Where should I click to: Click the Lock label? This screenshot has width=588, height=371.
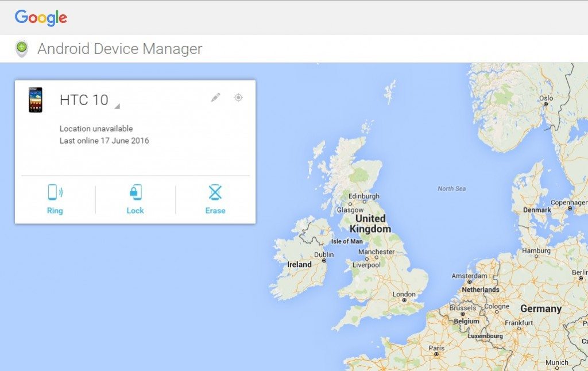coord(135,210)
